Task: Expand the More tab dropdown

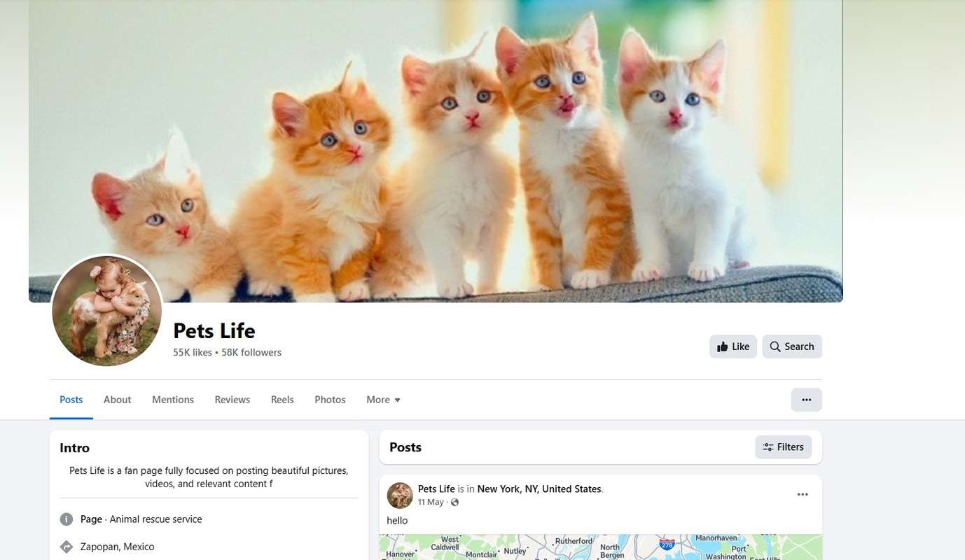Action: (x=383, y=400)
